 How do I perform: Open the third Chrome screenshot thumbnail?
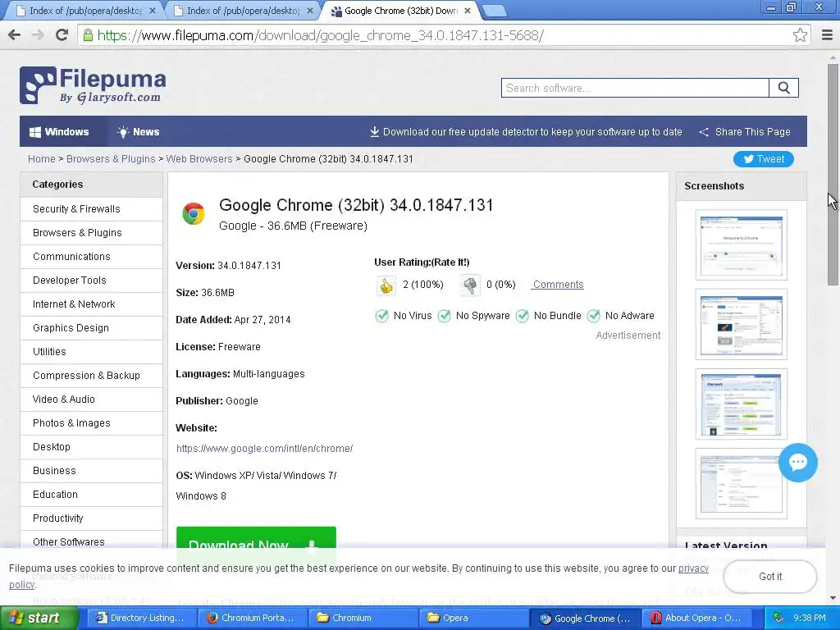[x=741, y=404]
